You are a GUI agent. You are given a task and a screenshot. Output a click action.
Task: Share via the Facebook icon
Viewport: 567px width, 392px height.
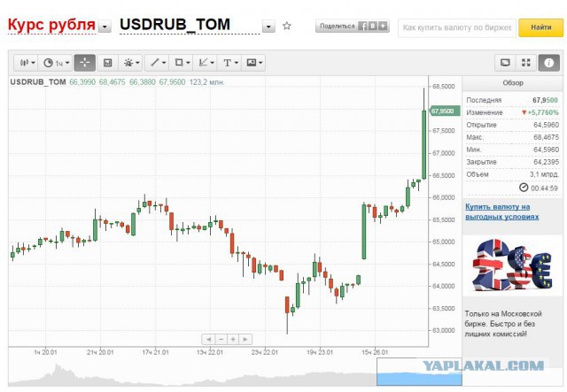click(x=362, y=26)
